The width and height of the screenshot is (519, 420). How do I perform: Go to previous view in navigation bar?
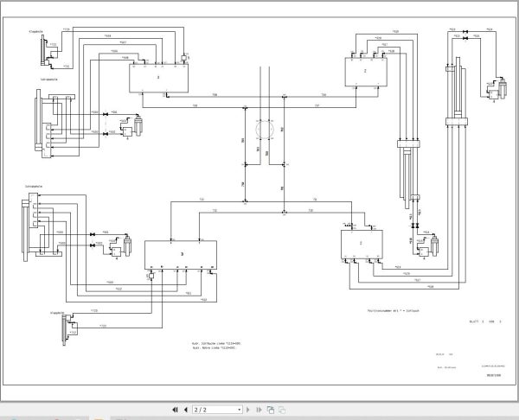pos(271,410)
